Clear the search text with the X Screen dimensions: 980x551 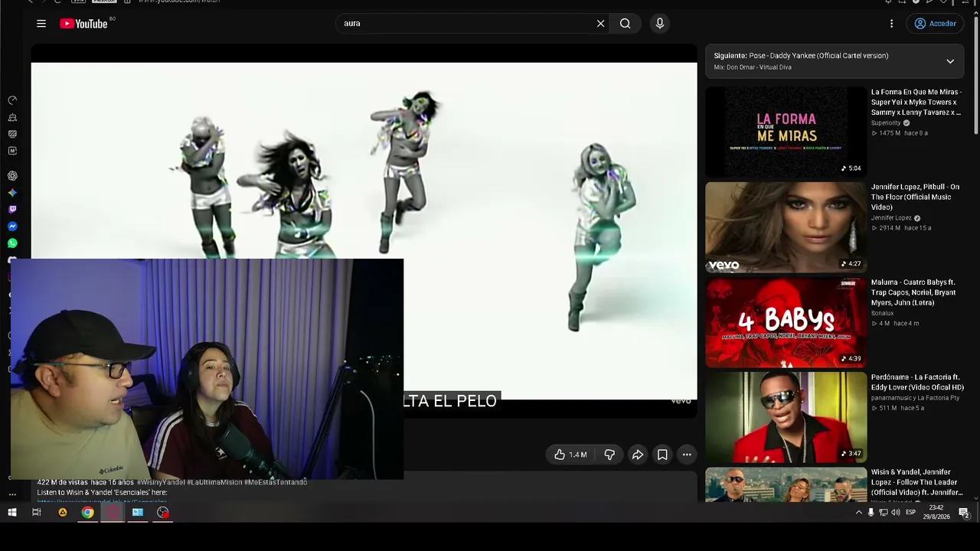[601, 24]
